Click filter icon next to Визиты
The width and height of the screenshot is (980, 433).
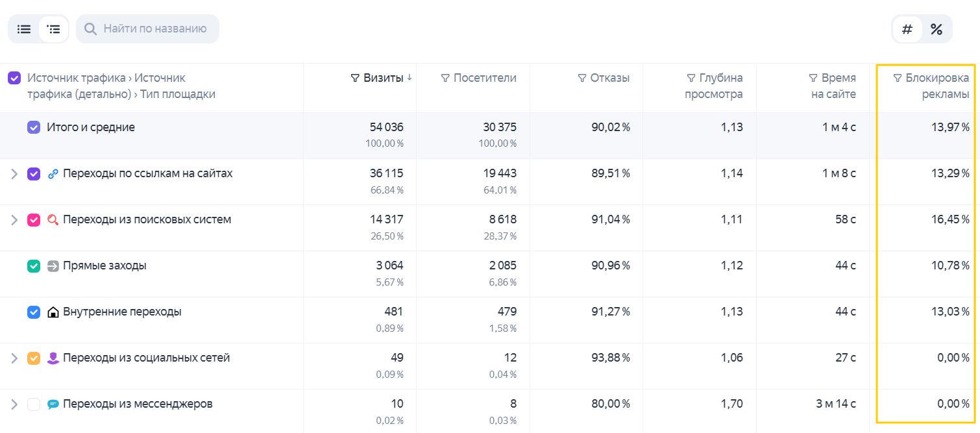355,79
